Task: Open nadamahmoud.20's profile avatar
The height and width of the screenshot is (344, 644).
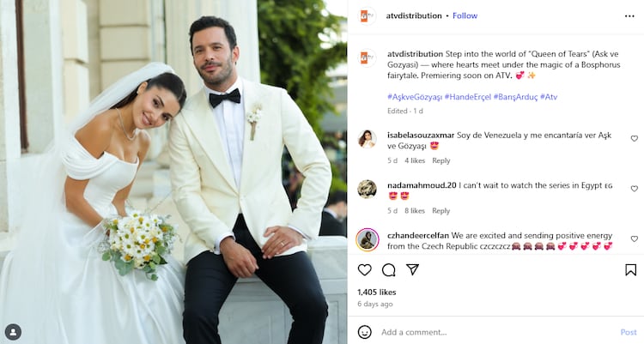Action: pos(367,189)
